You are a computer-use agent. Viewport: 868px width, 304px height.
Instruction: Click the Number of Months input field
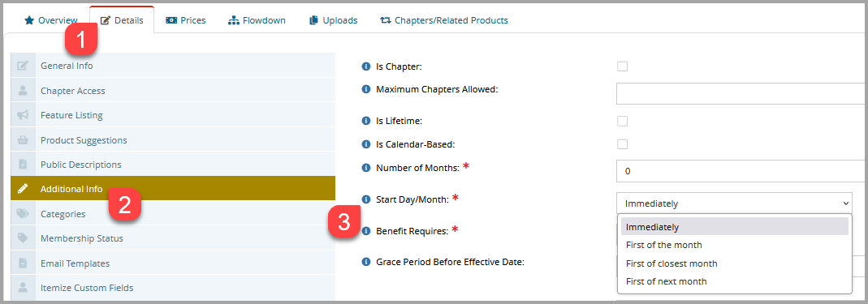point(742,171)
